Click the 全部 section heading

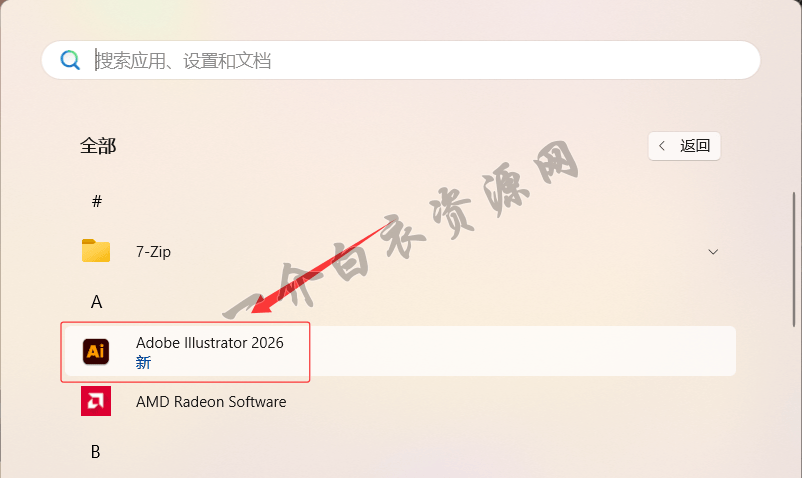click(98, 146)
